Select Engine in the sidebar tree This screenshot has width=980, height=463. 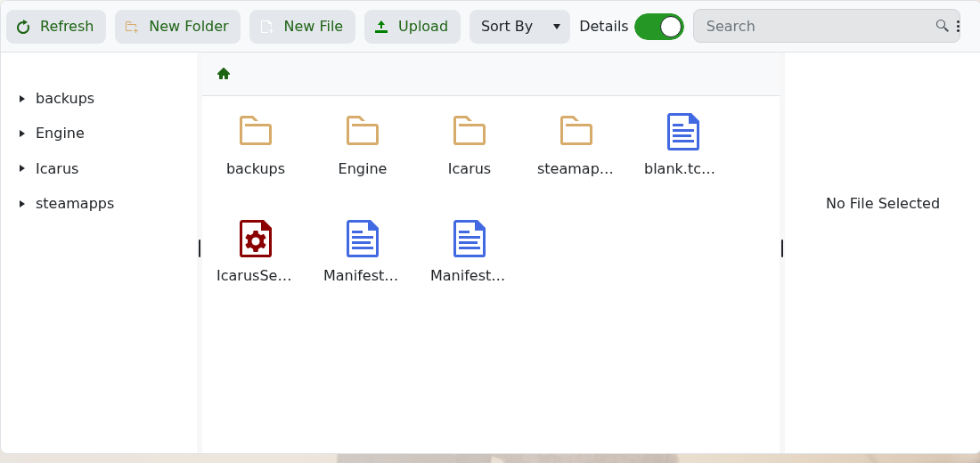click(x=60, y=133)
